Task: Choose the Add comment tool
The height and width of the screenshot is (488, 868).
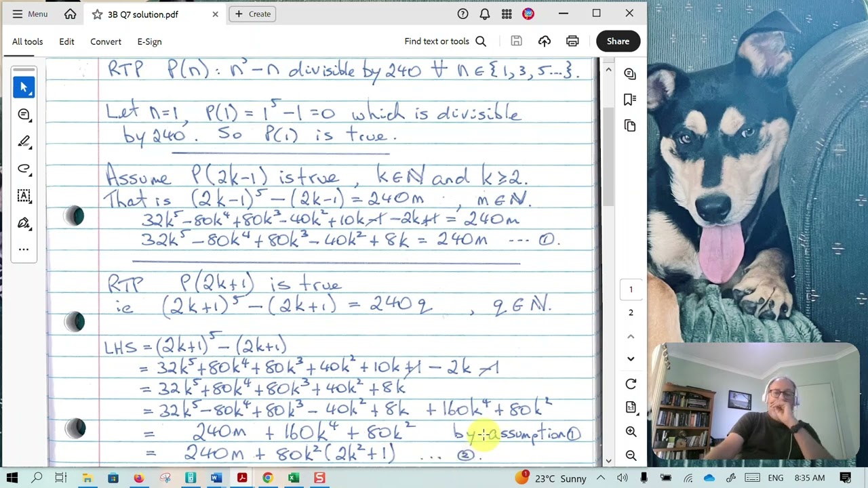Action: click(24, 114)
